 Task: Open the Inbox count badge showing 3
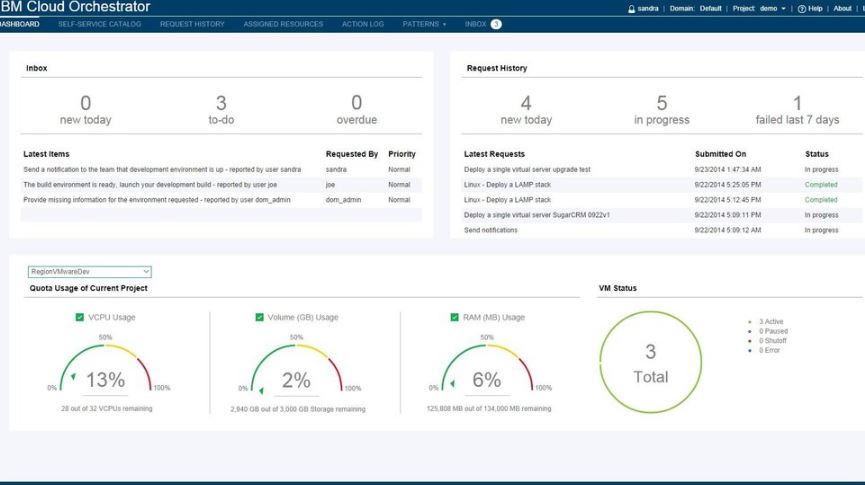point(496,24)
